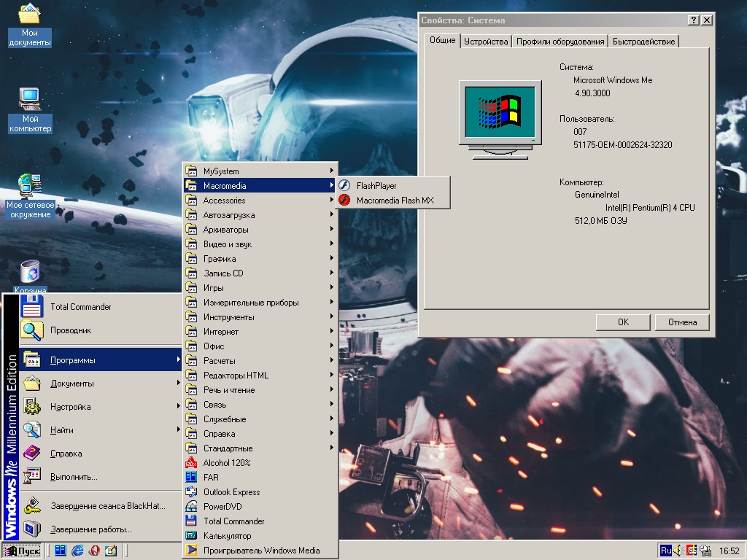Launch FAR from the quick launch bar

pos(60,551)
